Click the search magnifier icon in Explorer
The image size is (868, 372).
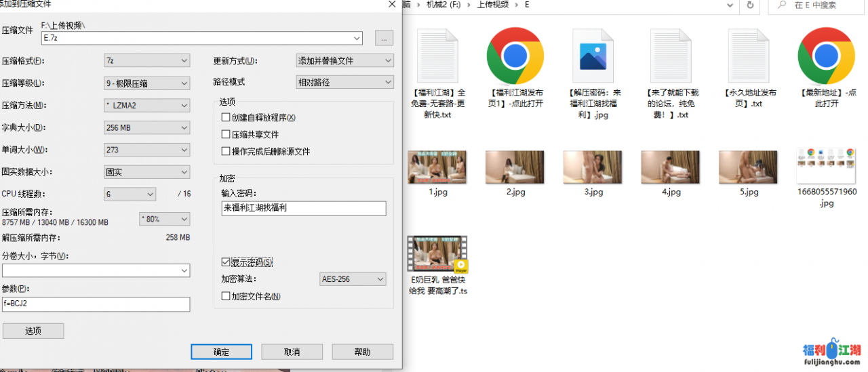(782, 5)
